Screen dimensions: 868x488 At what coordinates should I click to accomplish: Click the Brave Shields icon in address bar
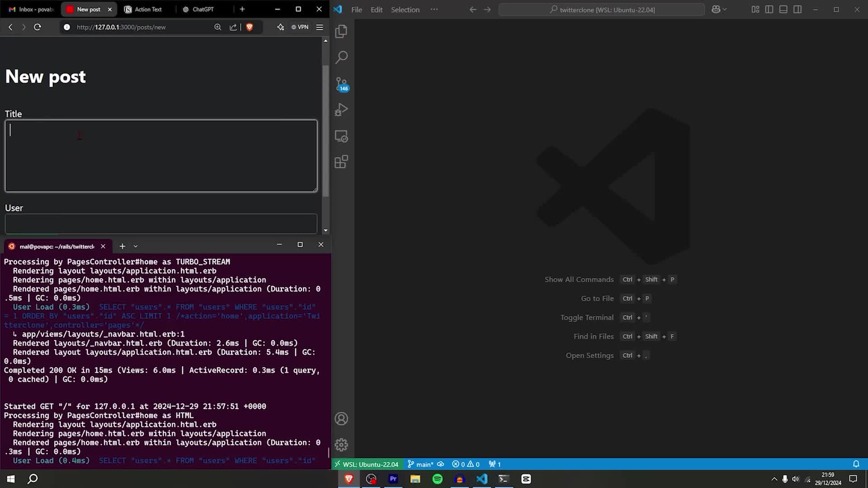click(x=250, y=27)
